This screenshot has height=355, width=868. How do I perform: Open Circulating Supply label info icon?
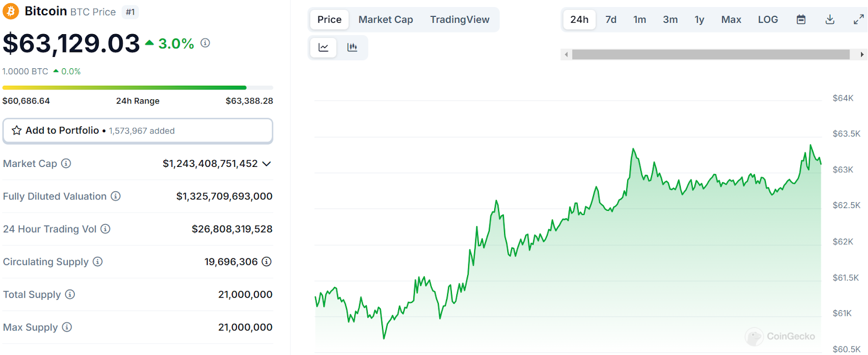point(98,262)
